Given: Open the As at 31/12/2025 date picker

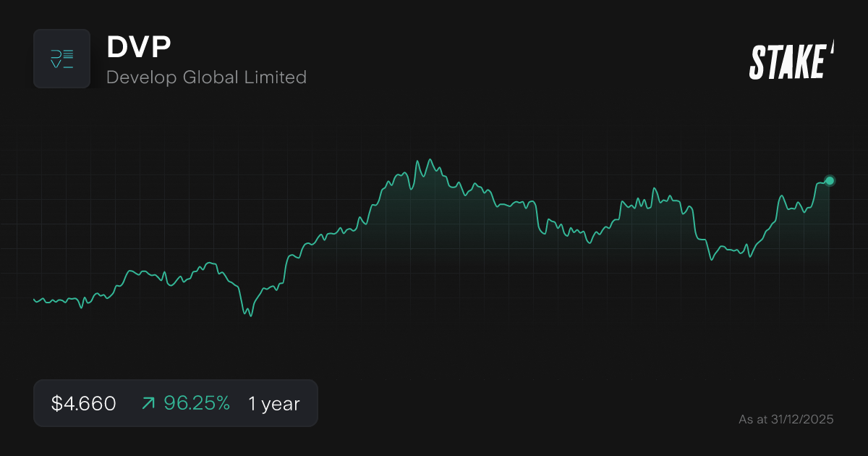Looking at the screenshot, I should click(786, 418).
